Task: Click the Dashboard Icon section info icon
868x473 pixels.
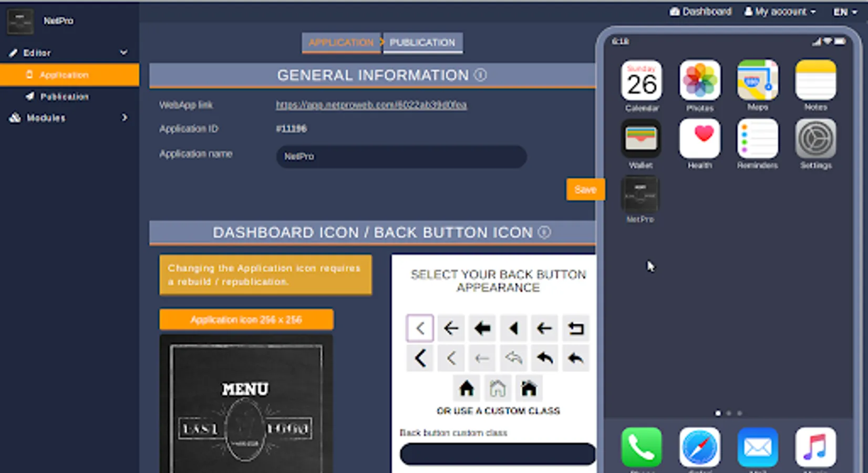Action: coord(544,232)
